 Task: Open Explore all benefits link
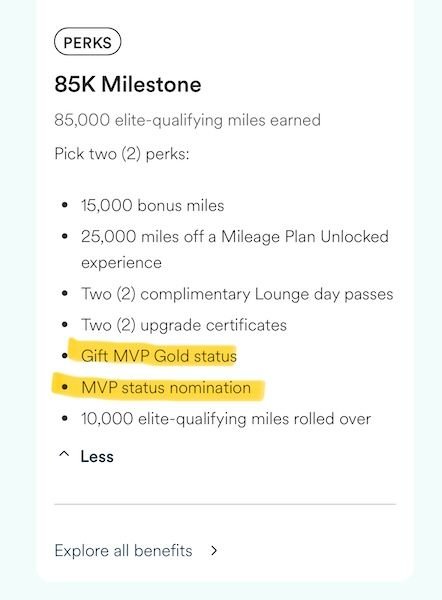(x=123, y=551)
